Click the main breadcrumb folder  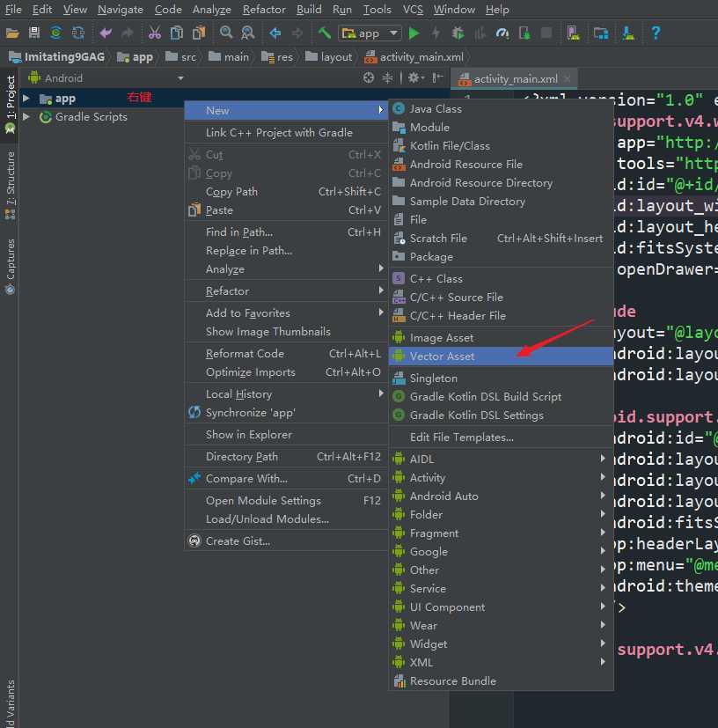click(x=229, y=56)
